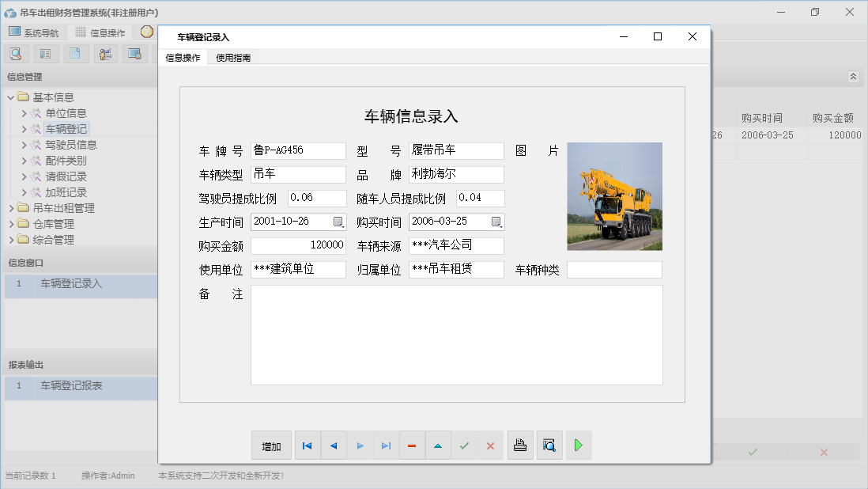This screenshot has width=868, height=489.
Task: Collapse the 基本信息 folder in sidebar
Action: (12, 97)
